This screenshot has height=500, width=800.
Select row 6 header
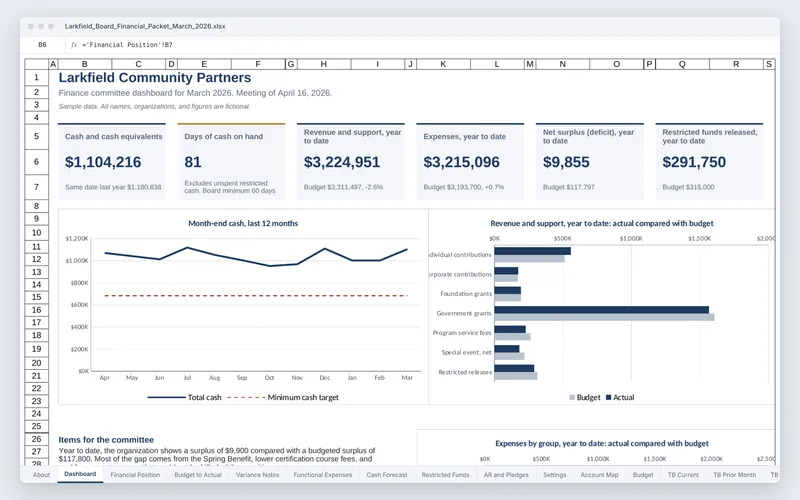37,162
